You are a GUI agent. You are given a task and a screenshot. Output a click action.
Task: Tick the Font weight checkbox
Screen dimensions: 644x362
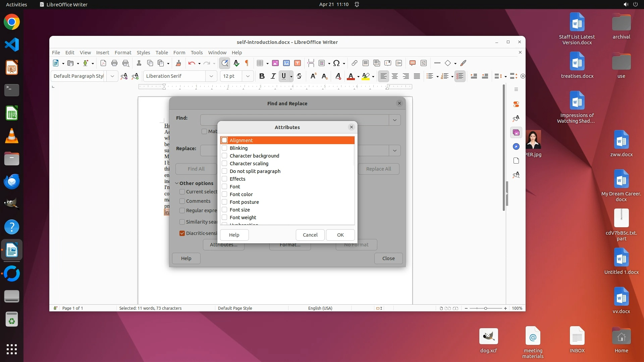[225, 217]
